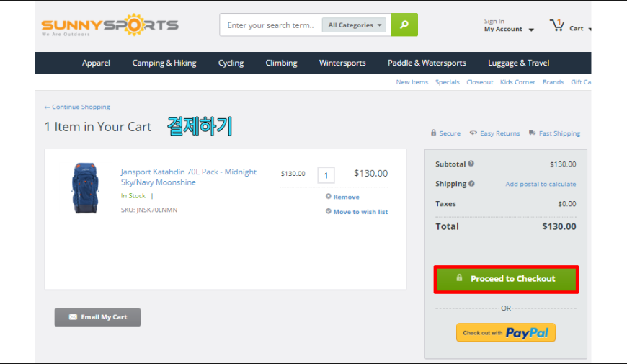Visit the Kids Corner link
The width and height of the screenshot is (627, 364).
tap(517, 82)
